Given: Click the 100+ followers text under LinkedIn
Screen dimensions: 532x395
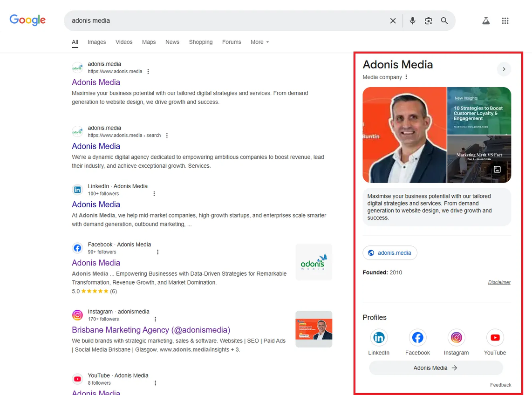Looking at the screenshot, I should (103, 194).
